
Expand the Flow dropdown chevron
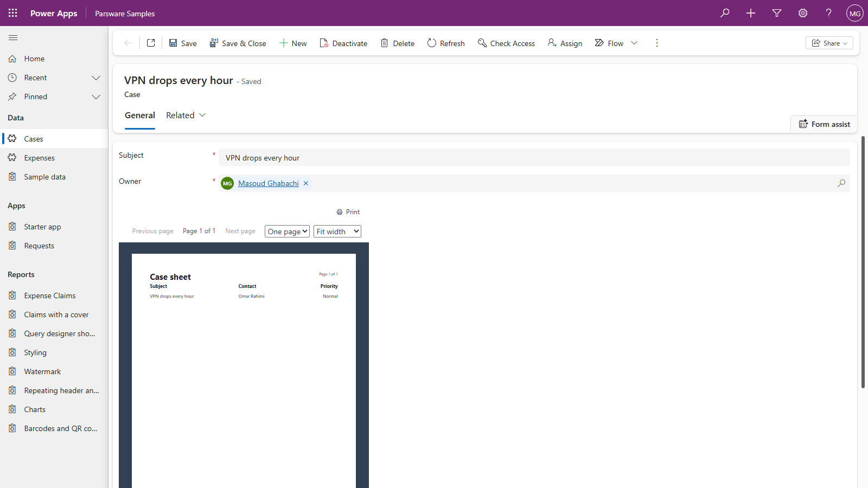[634, 43]
